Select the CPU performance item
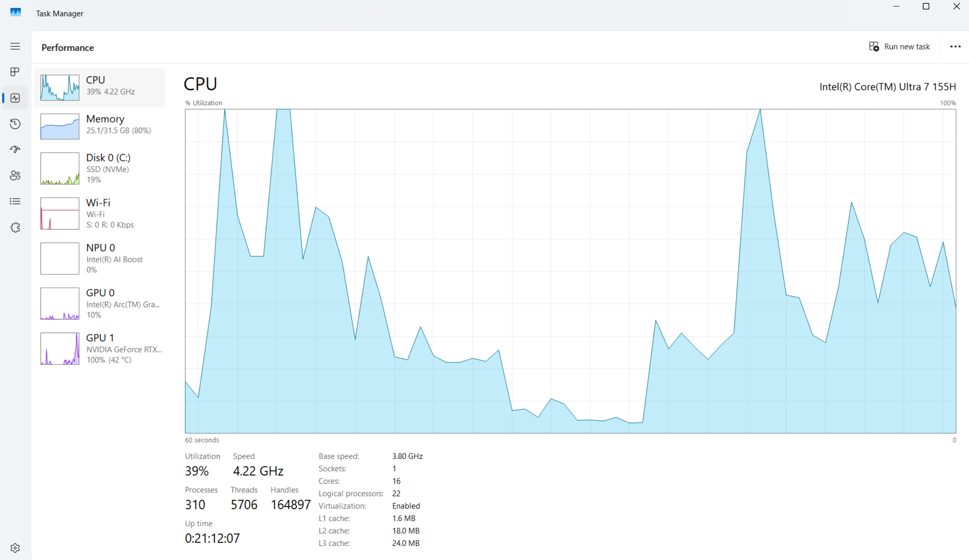This screenshot has width=969, height=560. pos(100,88)
